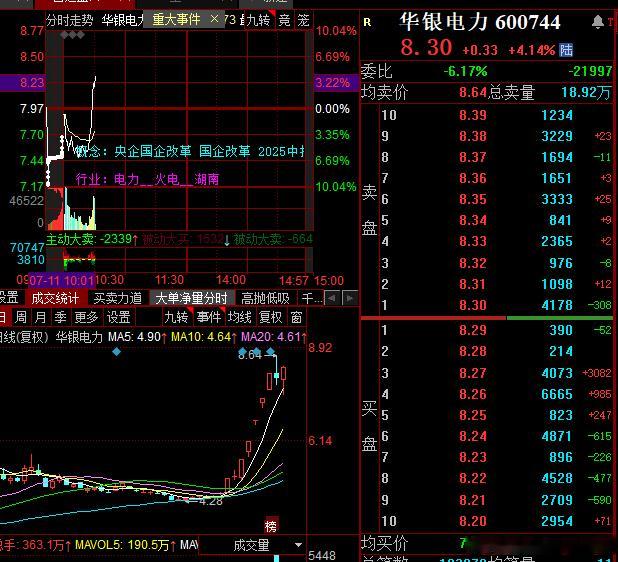Switch to the 高抛低吸 tab
The height and width of the screenshot is (562, 618).
tap(265, 298)
